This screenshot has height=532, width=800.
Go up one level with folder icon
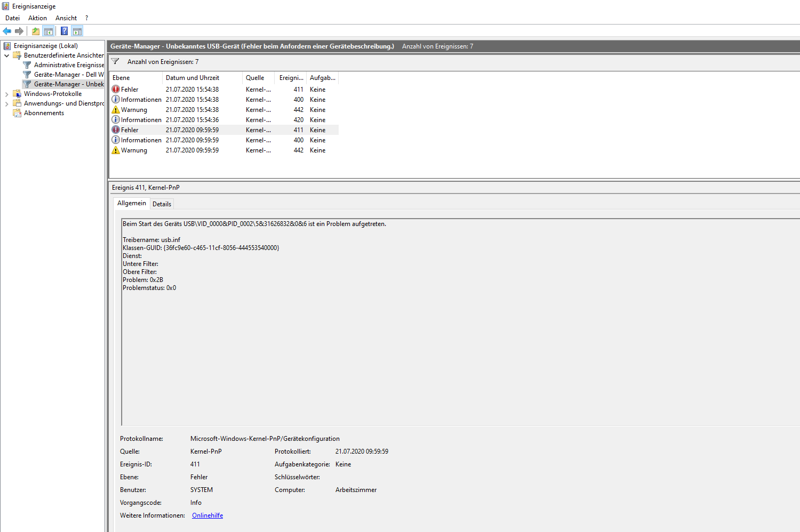pyautogui.click(x=36, y=31)
